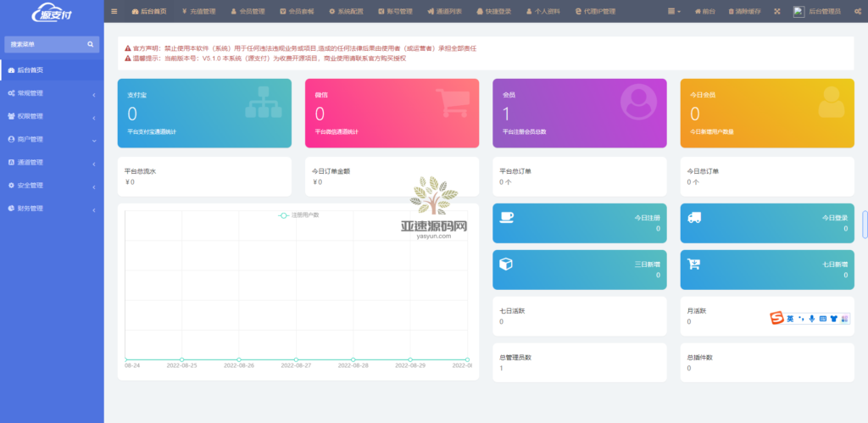This screenshot has width=868, height=423.
Task: Click the shopping cart icon on 微信 card
Action: click(452, 103)
